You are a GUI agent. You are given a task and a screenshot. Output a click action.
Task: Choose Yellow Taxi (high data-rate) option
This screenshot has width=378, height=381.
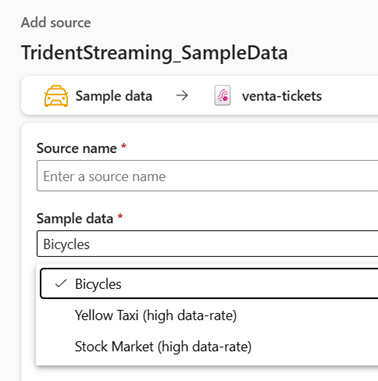click(x=209, y=315)
